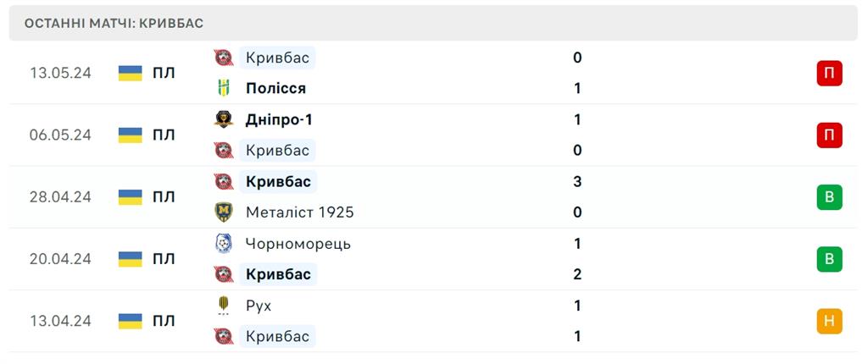Click Metalist 1925 club crest icon
Image resolution: width=868 pixels, height=364 pixels.
pos(224,212)
